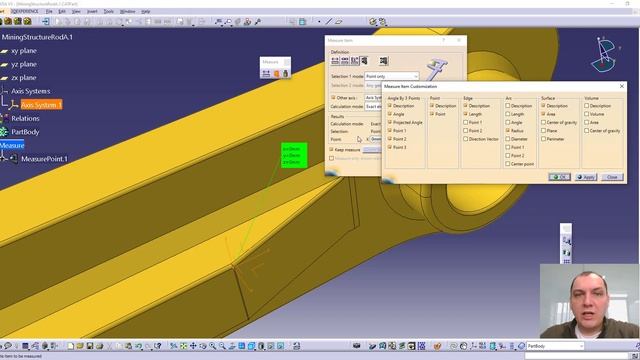Click the Undo icon in bottom toolbar

point(138,346)
